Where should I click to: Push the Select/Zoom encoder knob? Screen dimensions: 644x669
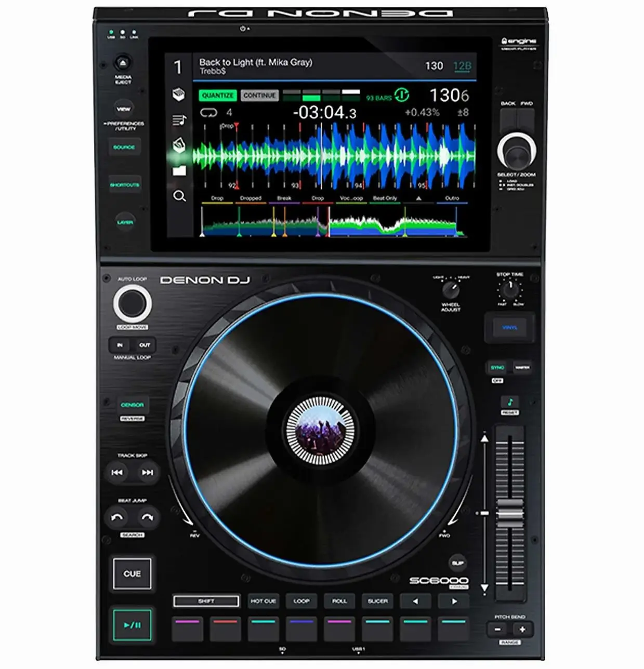click(x=517, y=151)
